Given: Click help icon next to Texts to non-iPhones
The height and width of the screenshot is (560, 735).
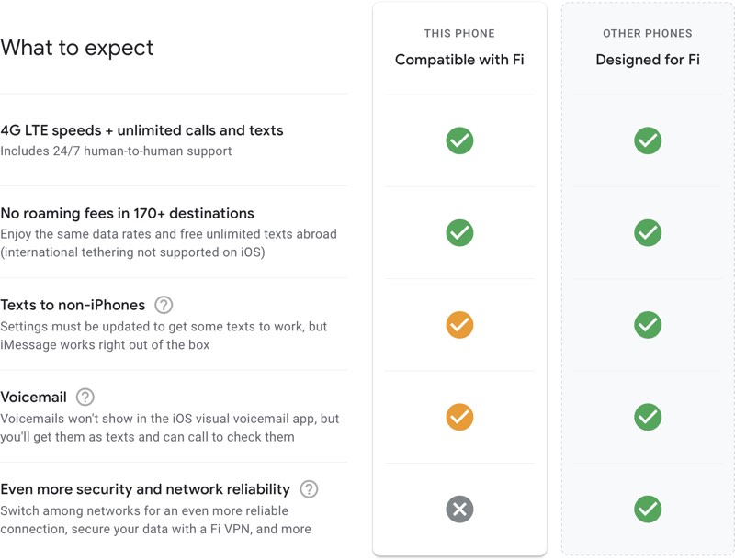Looking at the screenshot, I should coord(164,305).
